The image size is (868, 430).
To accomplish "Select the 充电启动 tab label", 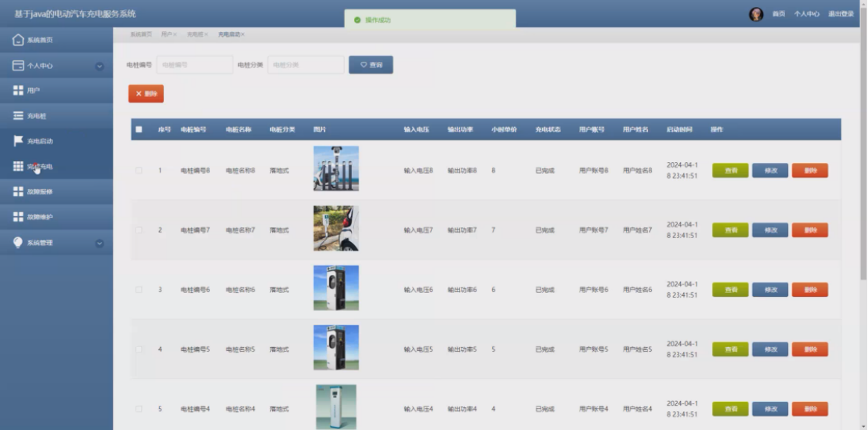I will click(x=229, y=34).
